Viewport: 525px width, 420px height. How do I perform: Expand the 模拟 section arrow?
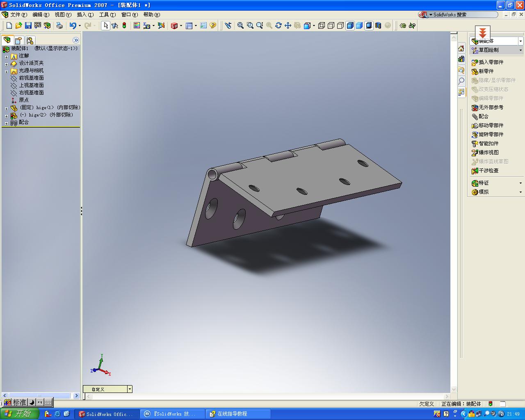pos(520,192)
